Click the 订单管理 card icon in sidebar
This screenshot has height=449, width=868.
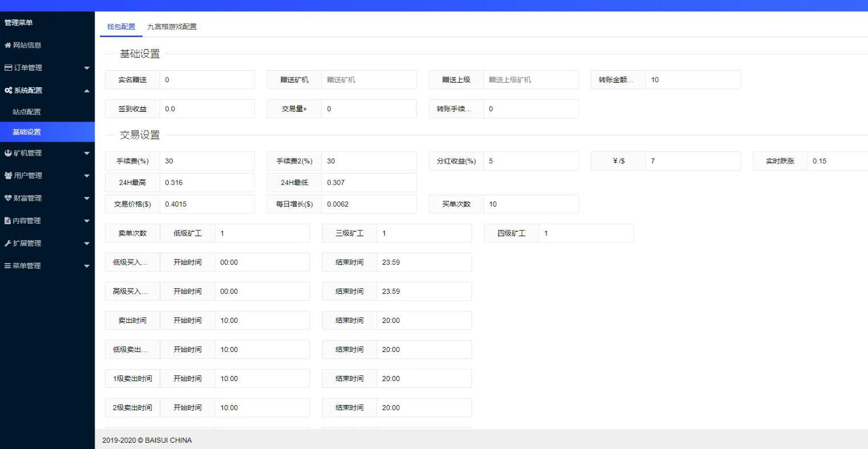click(8, 68)
